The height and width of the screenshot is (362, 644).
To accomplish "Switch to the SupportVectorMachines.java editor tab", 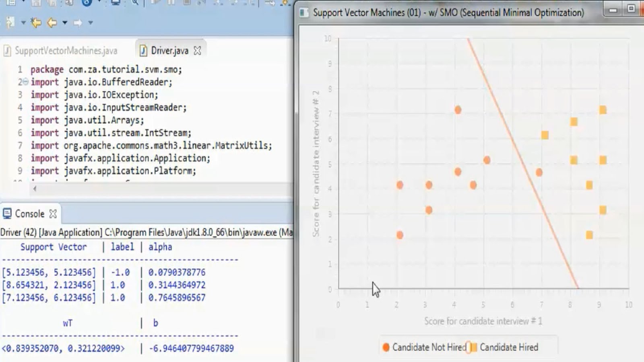I will tap(61, 51).
